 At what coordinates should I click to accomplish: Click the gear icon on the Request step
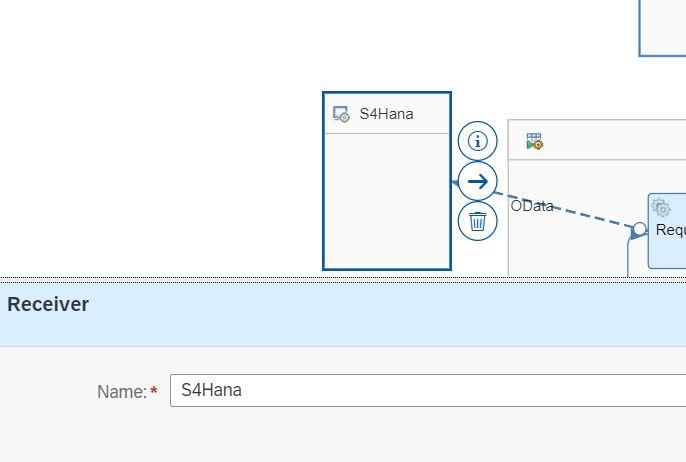(x=661, y=207)
